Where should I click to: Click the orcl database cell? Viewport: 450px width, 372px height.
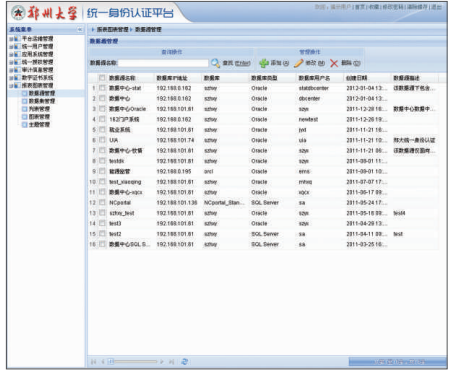(x=208, y=171)
